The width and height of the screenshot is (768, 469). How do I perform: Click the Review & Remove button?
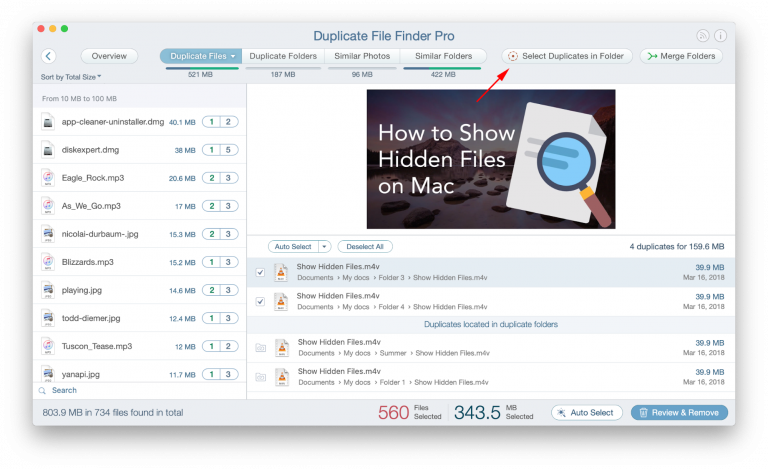(x=679, y=413)
